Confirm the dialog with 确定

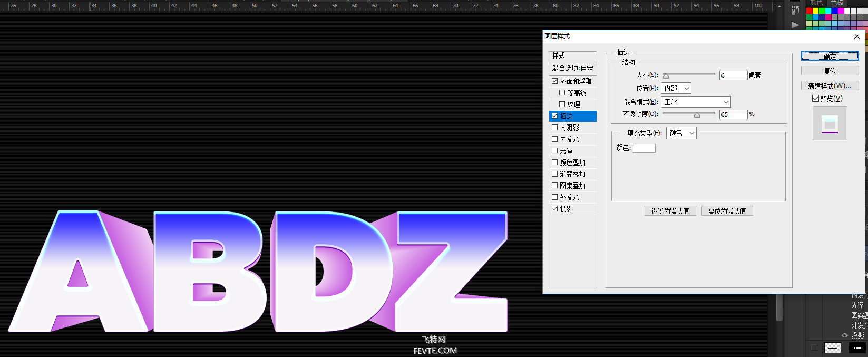tap(830, 56)
